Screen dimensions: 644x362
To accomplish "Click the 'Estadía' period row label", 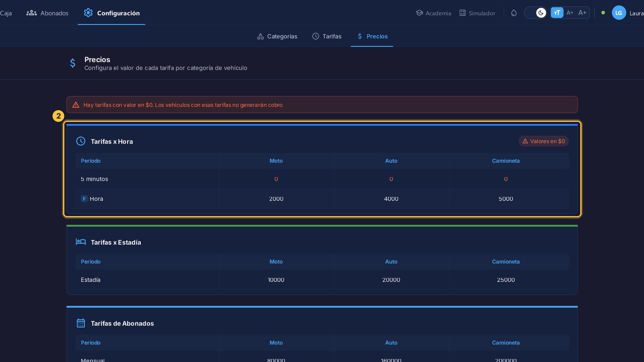I will pos(91,280).
